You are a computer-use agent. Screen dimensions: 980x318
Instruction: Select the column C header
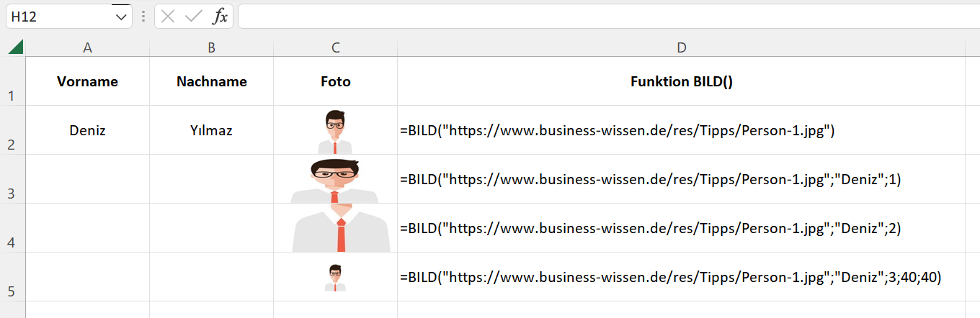coord(336,47)
